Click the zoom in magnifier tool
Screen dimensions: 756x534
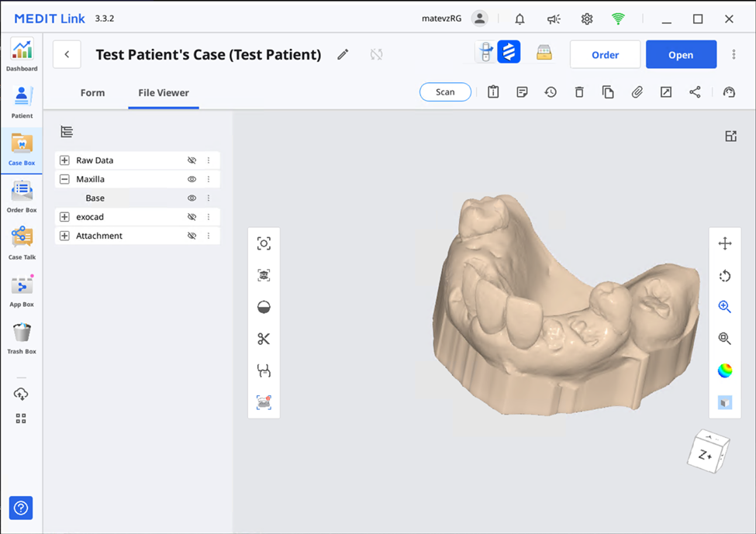tap(725, 307)
